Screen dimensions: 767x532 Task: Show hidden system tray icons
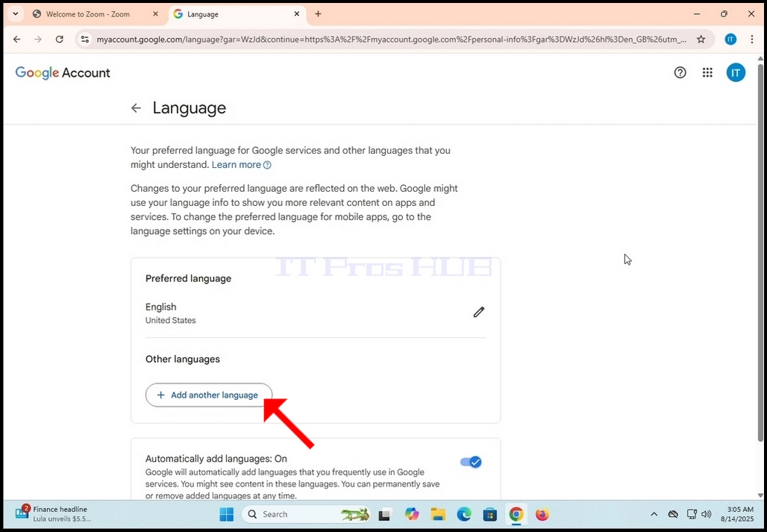click(x=654, y=514)
